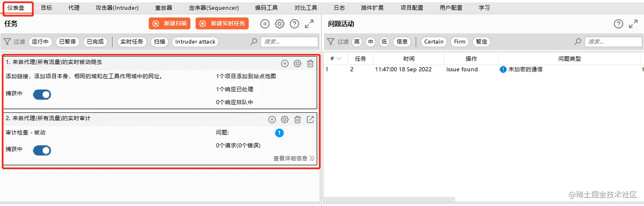Image resolution: width=644 pixels, height=206 pixels.
Task: Click the 新建实时任务 button
Action: (222, 24)
